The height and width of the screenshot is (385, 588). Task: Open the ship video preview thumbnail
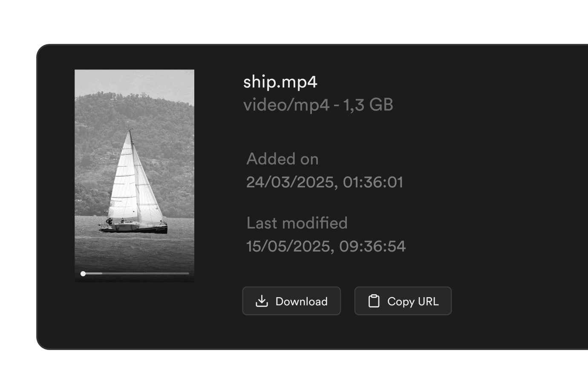pos(134,176)
